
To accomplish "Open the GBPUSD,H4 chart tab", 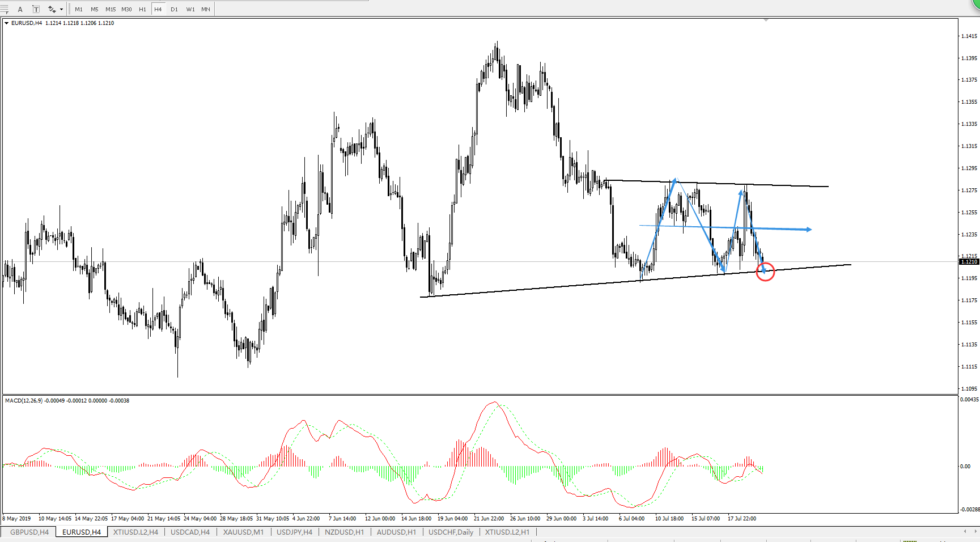I will [29, 532].
